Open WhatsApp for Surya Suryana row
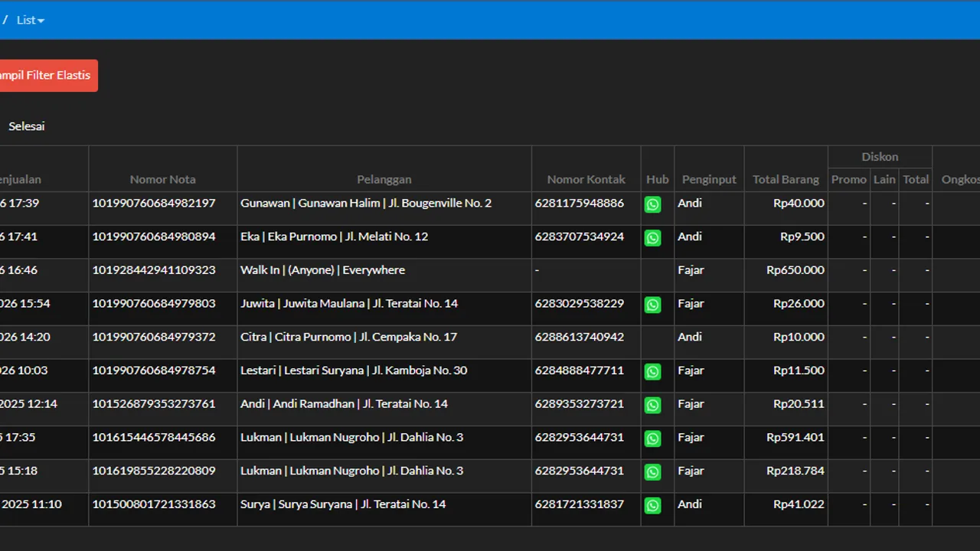This screenshot has height=551, width=980. tap(652, 506)
